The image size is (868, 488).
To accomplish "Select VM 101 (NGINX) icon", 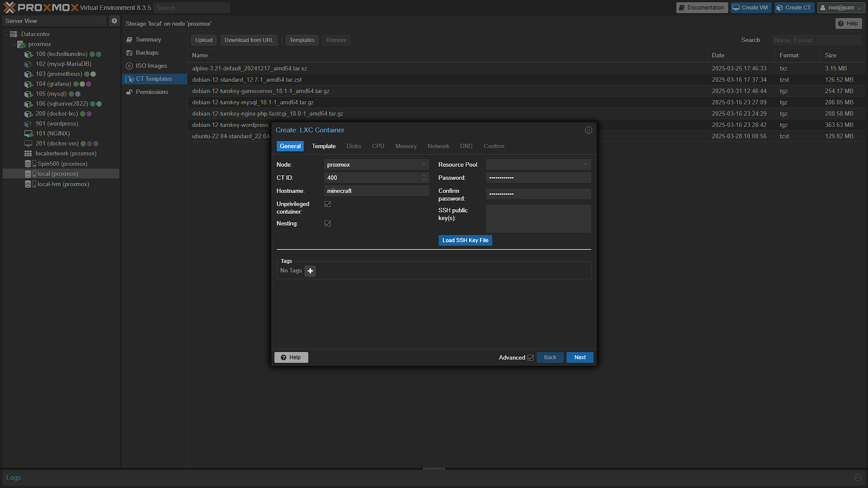I will [x=28, y=134].
